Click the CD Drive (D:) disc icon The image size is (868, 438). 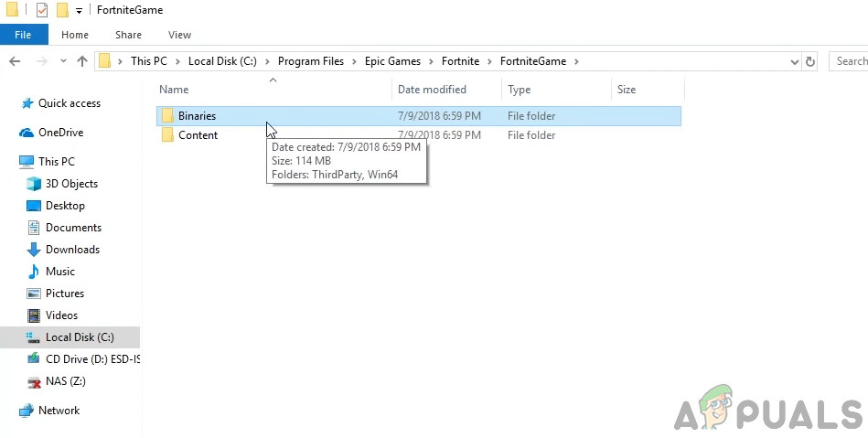point(34,358)
